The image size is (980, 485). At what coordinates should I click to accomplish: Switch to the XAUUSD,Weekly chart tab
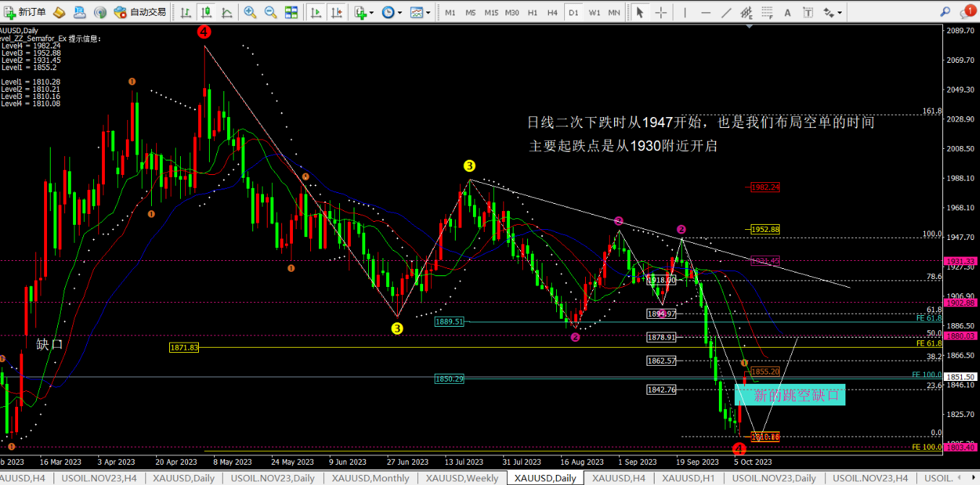pyautogui.click(x=461, y=478)
